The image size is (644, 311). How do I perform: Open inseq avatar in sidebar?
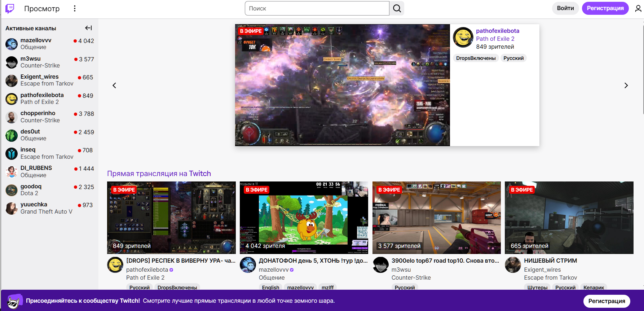tap(12, 153)
